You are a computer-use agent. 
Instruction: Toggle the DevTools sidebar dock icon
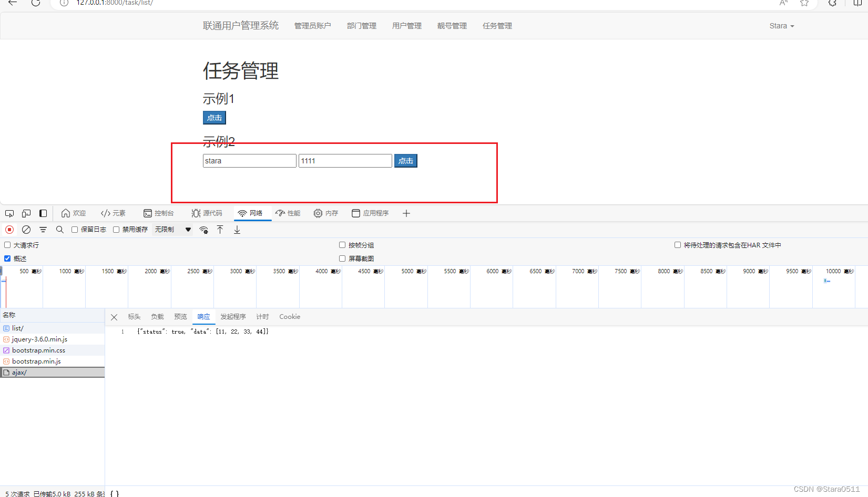pos(43,213)
